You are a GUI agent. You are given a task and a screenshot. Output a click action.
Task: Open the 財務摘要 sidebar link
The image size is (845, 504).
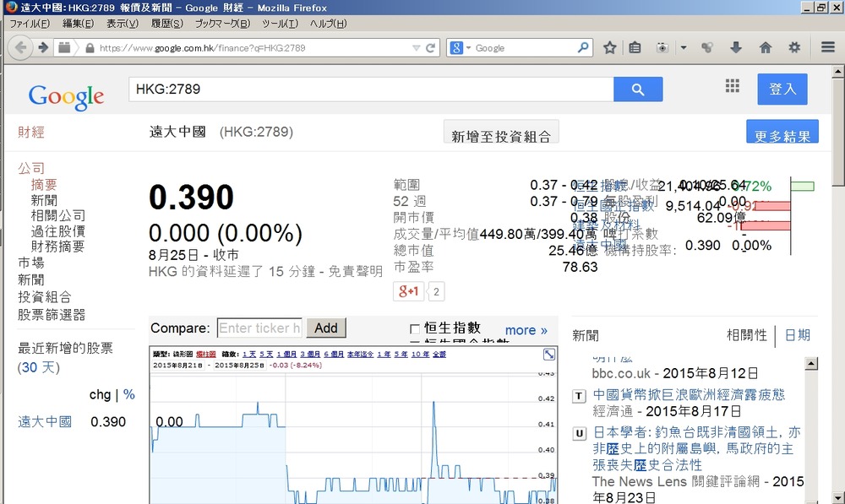pyautogui.click(x=58, y=247)
